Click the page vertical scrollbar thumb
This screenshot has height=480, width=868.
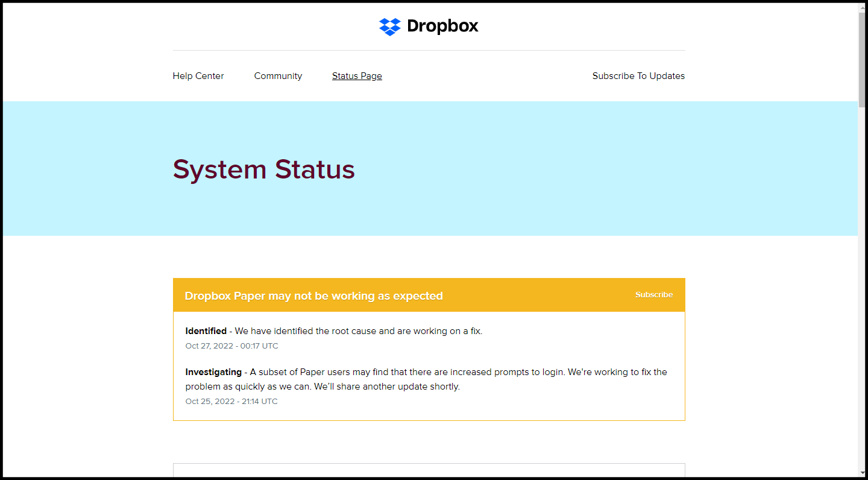(x=863, y=60)
